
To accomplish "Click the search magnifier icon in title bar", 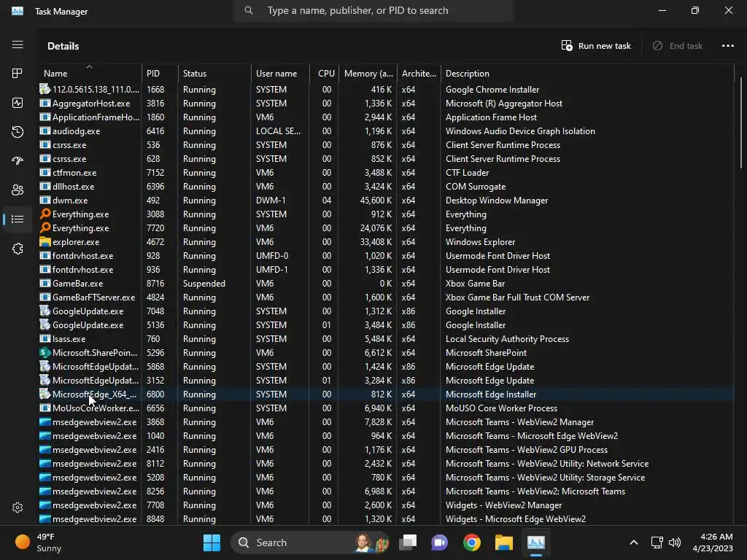I will [248, 10].
